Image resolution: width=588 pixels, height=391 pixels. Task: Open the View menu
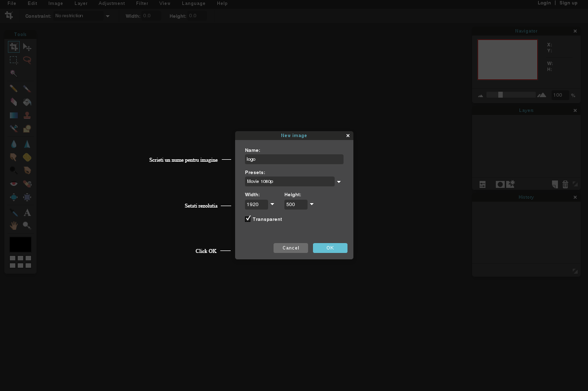(x=165, y=3)
